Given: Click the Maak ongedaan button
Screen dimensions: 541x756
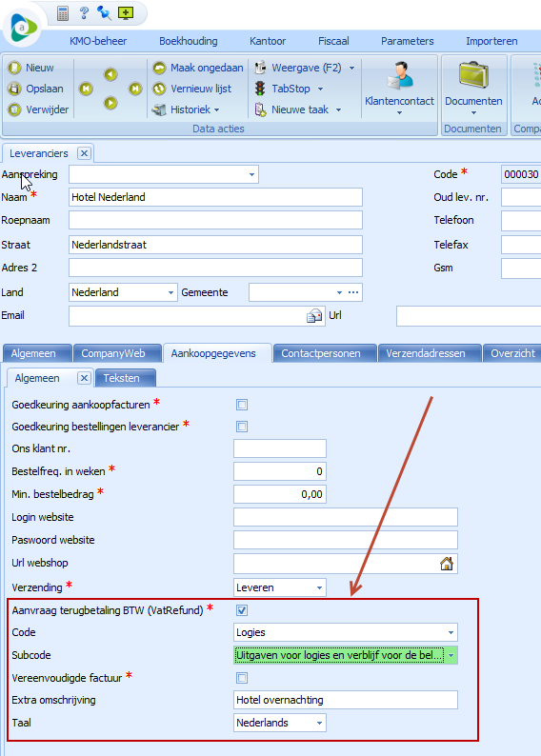Looking at the screenshot, I should click(x=198, y=68).
